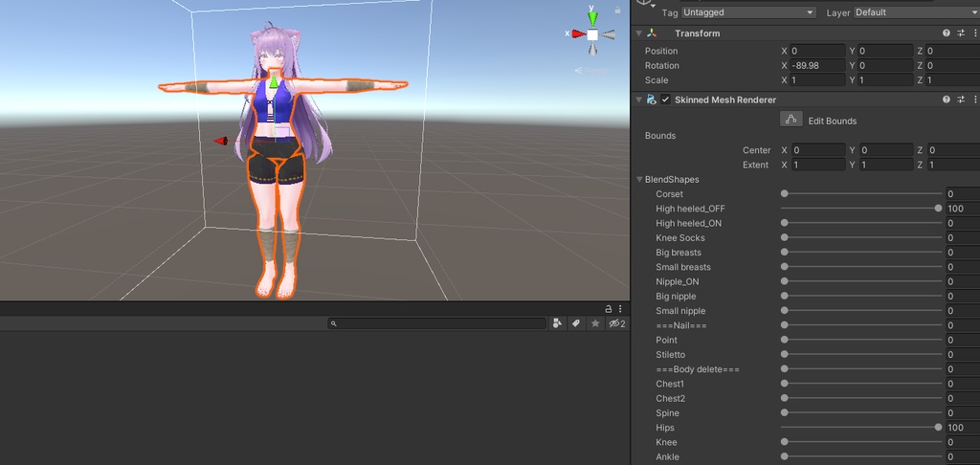
Task: Click the Hips blendshape slider
Action: (x=861, y=428)
